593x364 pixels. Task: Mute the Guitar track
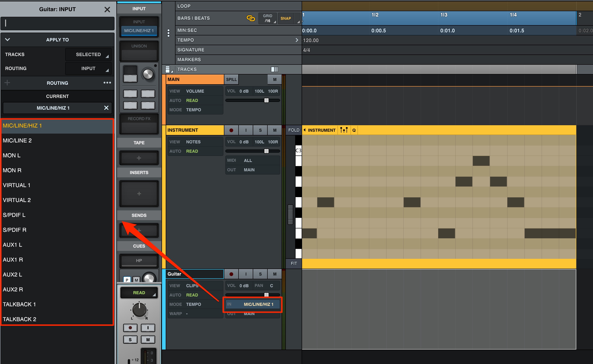coord(275,274)
